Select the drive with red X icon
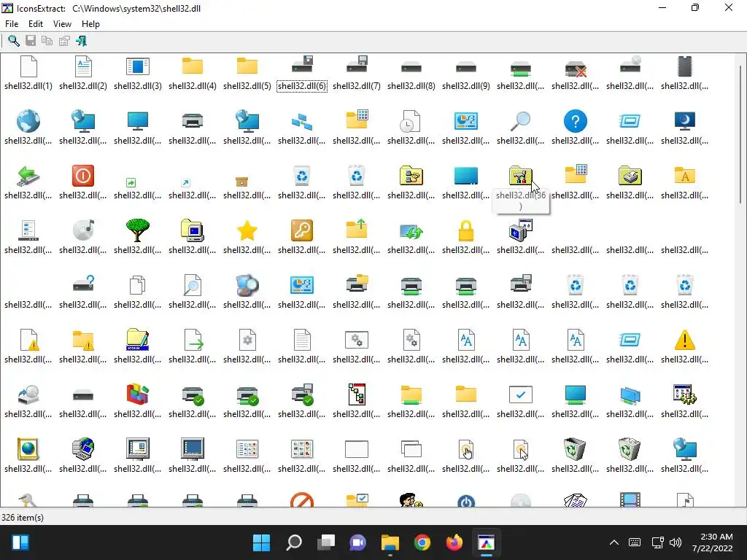This screenshot has width=747, height=560. [576, 69]
